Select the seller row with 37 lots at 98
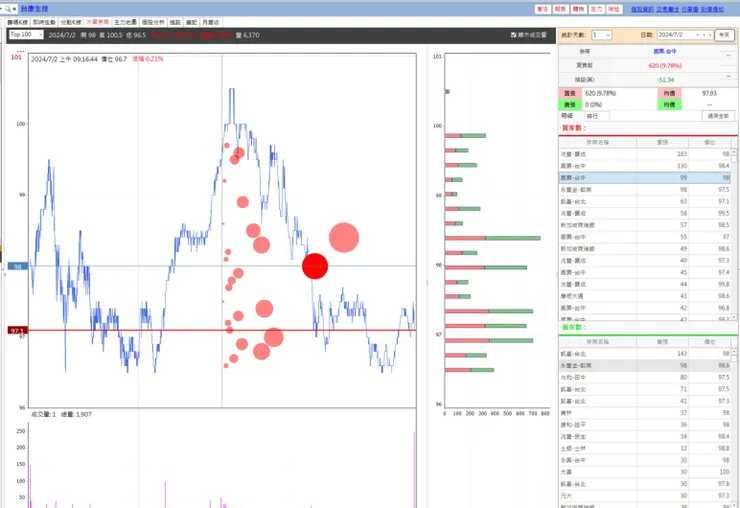Screen dimensions: 740x508 [x=645, y=413]
